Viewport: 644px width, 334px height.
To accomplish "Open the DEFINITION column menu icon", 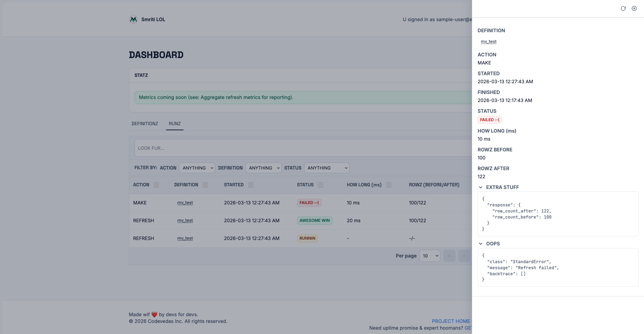I will coord(205,185).
